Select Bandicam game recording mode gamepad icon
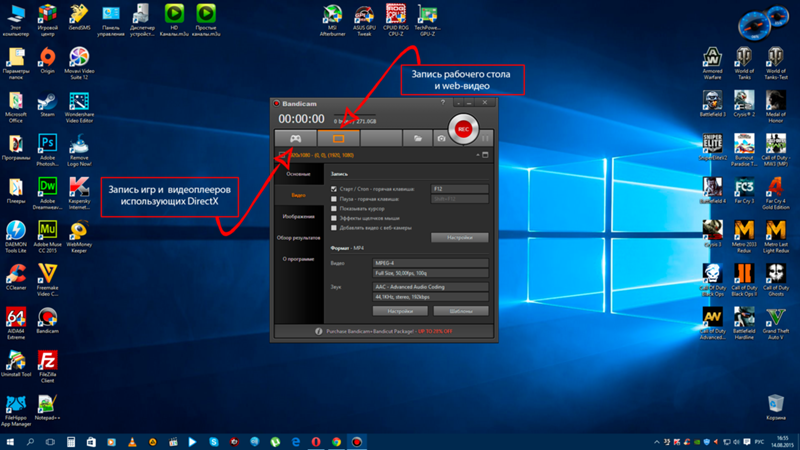 pos(295,138)
